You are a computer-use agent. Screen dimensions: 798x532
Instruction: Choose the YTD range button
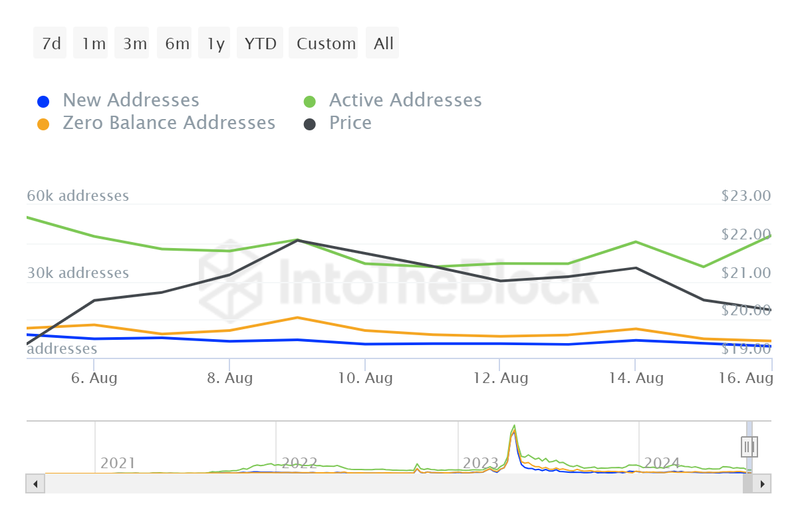point(260,43)
